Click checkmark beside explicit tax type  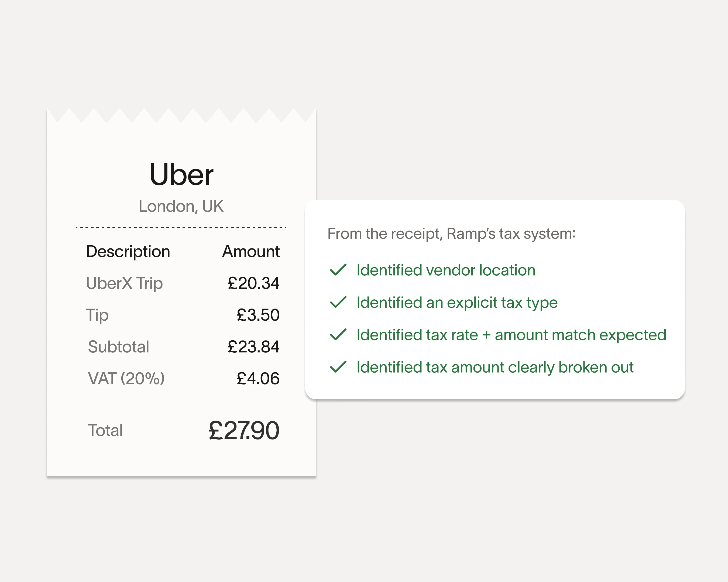pyautogui.click(x=338, y=302)
